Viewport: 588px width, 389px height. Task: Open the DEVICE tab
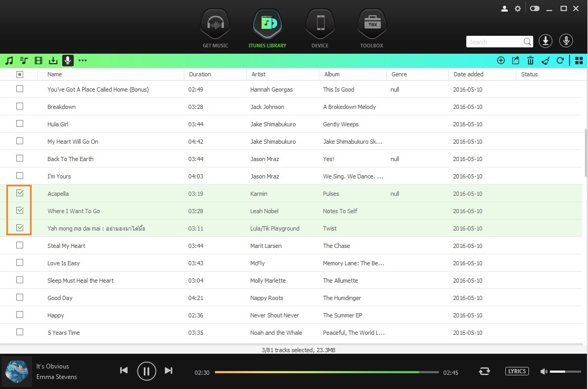(x=320, y=29)
